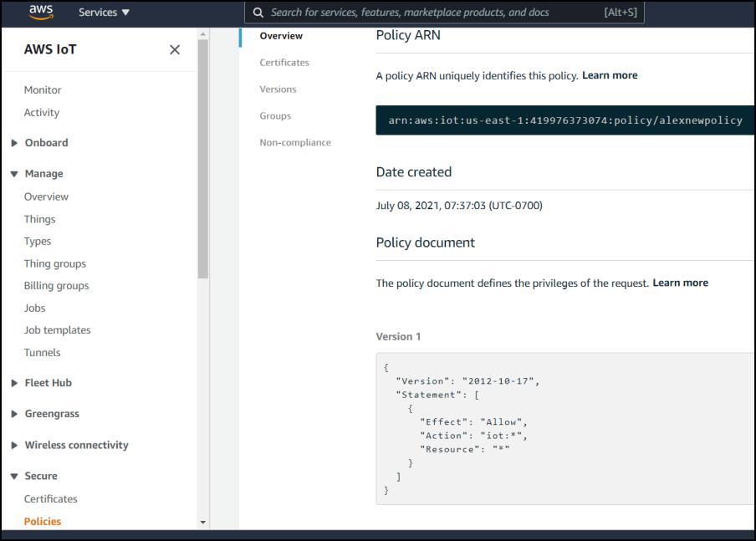The image size is (756, 541).
Task: Click the "Version": "2012-10-17" line
Action: coord(467,381)
